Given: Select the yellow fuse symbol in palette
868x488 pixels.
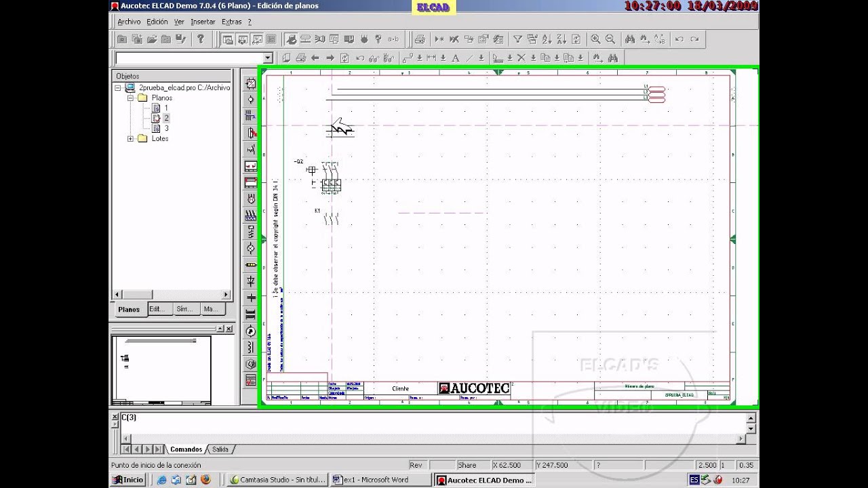Looking at the screenshot, I should tap(251, 264).
